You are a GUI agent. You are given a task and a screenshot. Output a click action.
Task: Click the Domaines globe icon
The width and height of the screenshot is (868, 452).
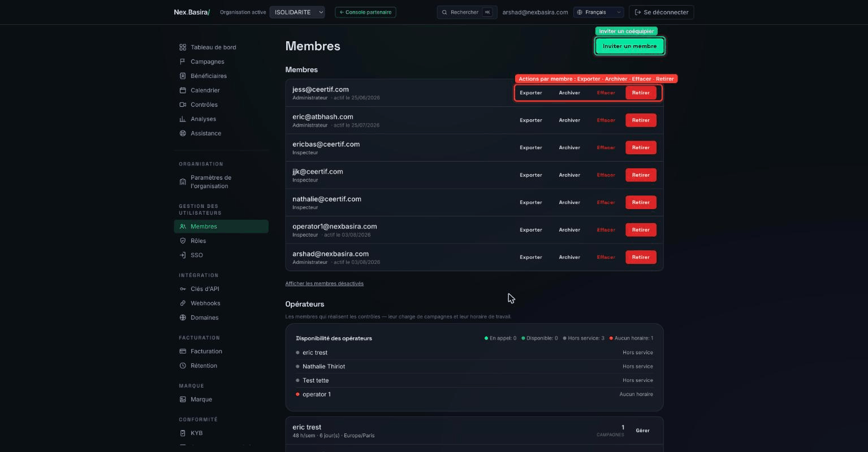pyautogui.click(x=183, y=318)
